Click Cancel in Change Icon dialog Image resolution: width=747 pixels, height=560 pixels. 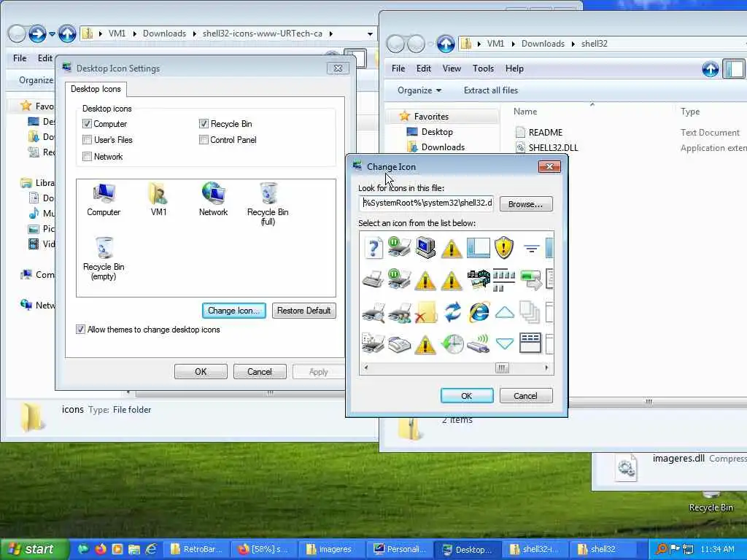(x=526, y=396)
